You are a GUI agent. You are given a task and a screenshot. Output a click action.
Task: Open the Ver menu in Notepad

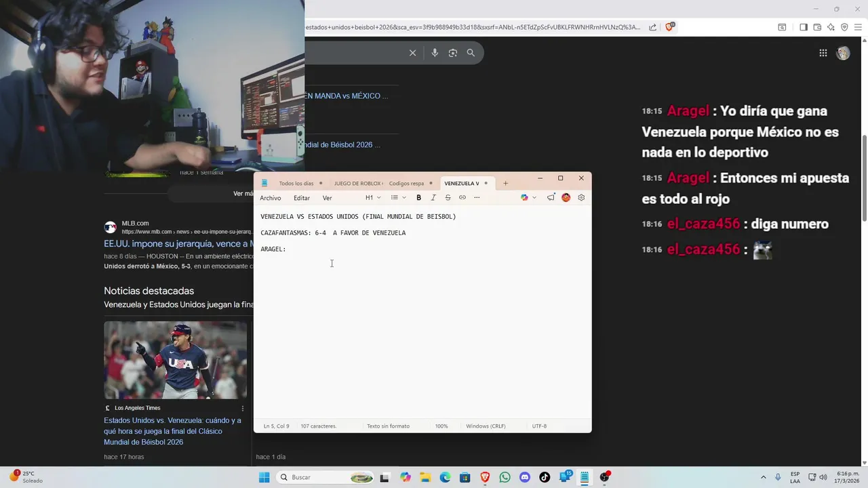tap(327, 198)
